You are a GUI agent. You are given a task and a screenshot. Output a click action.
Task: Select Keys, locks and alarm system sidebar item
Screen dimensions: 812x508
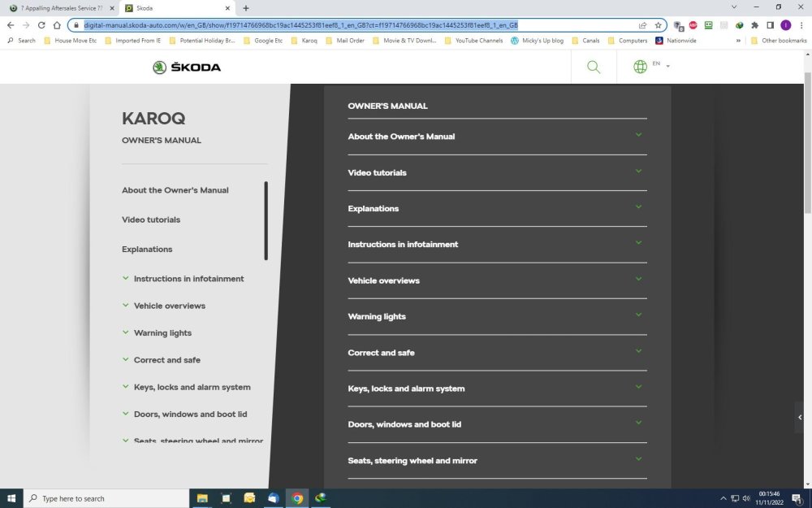click(192, 387)
